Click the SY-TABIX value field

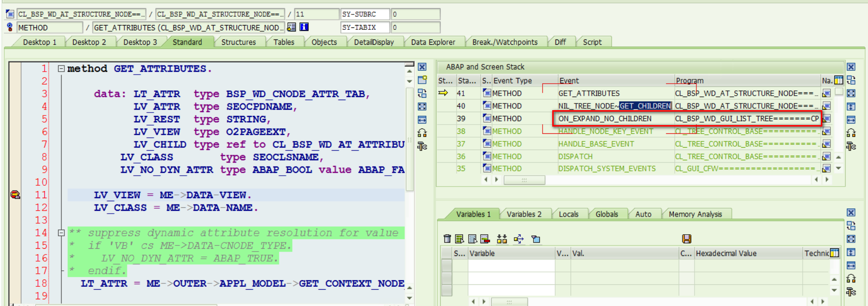pyautogui.click(x=415, y=27)
